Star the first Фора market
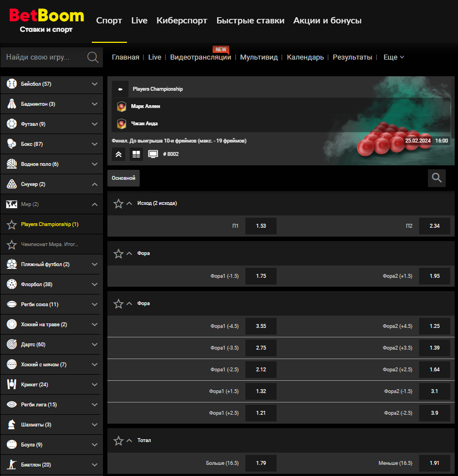 119,253
